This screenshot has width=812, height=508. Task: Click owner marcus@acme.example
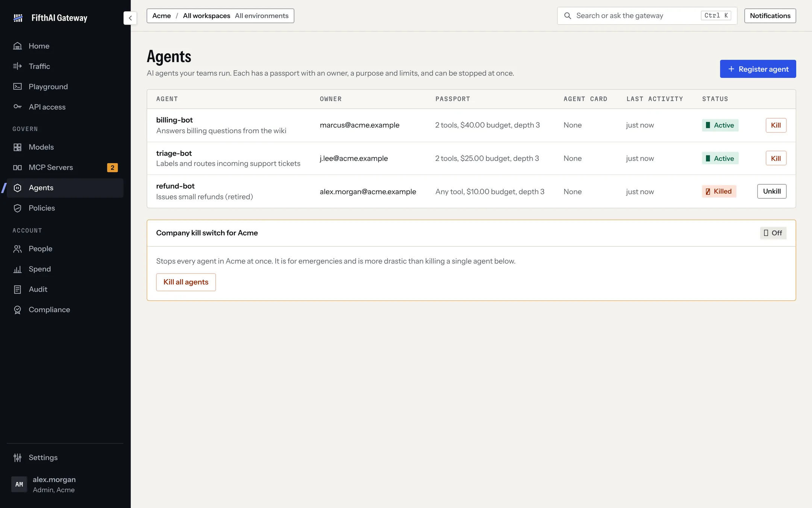pos(360,125)
